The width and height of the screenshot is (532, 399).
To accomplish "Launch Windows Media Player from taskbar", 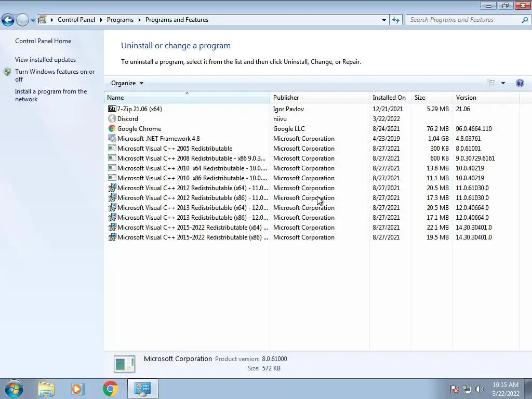I will point(78,389).
